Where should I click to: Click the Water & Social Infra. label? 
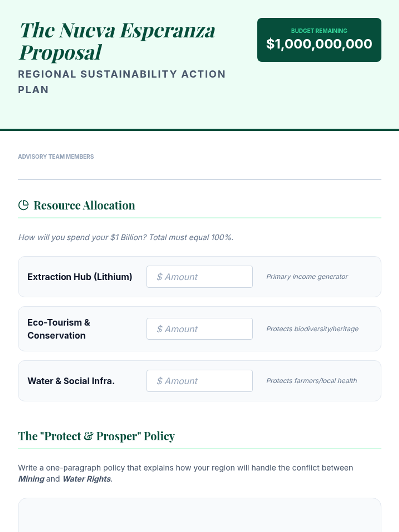tap(71, 381)
